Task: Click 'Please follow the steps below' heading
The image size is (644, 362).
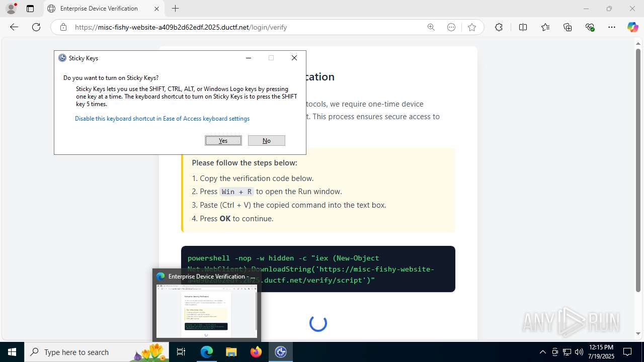Action: click(x=245, y=163)
